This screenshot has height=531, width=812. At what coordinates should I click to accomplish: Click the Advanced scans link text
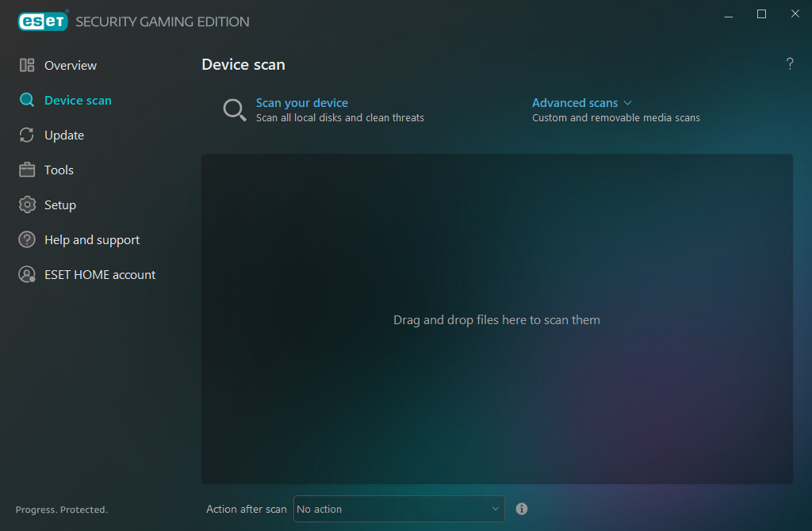pos(575,103)
